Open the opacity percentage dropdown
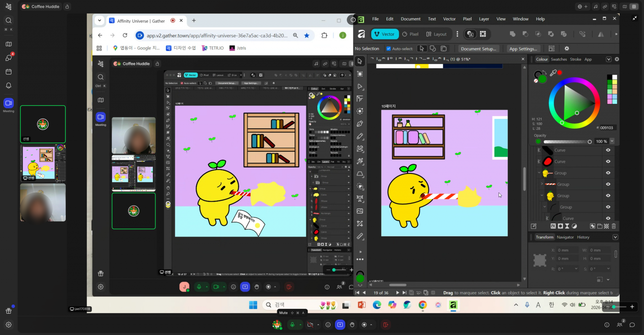Screen dimensions: 644x335 (x=612, y=141)
